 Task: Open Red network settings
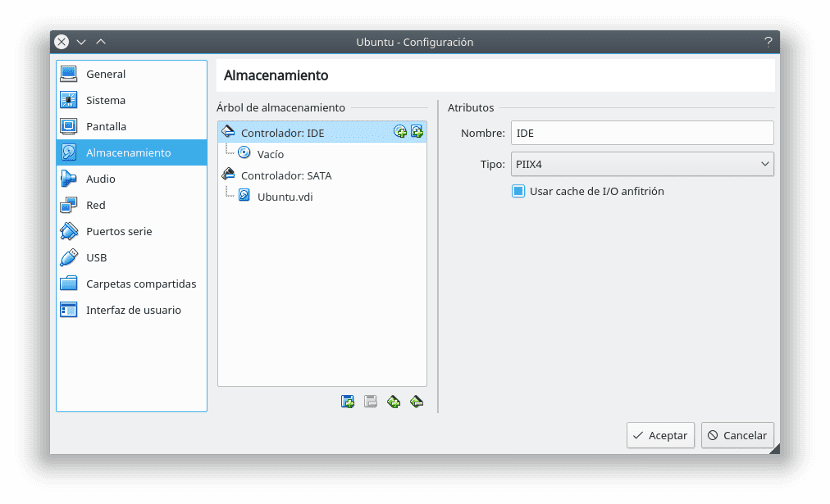(x=96, y=205)
